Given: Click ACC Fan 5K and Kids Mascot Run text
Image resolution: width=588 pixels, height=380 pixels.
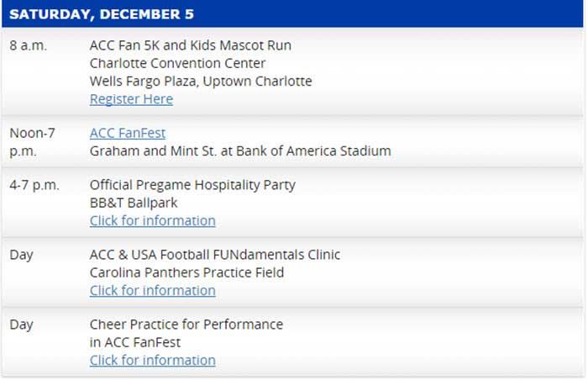Looking at the screenshot, I should (x=191, y=45).
